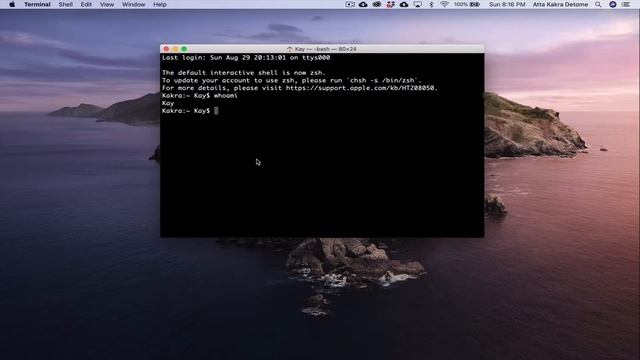Minimize the Terminal window with yellow button
The width and height of the screenshot is (640, 360).
click(x=175, y=49)
